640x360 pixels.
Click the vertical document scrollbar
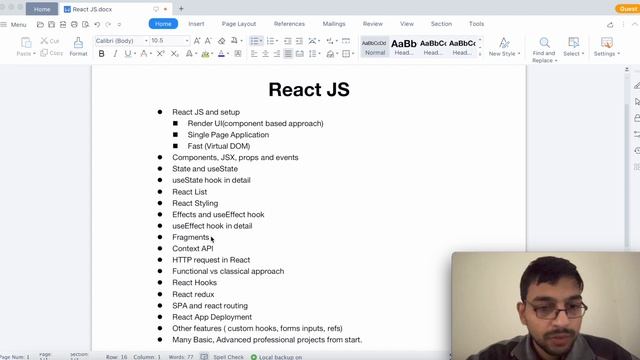(x=627, y=176)
